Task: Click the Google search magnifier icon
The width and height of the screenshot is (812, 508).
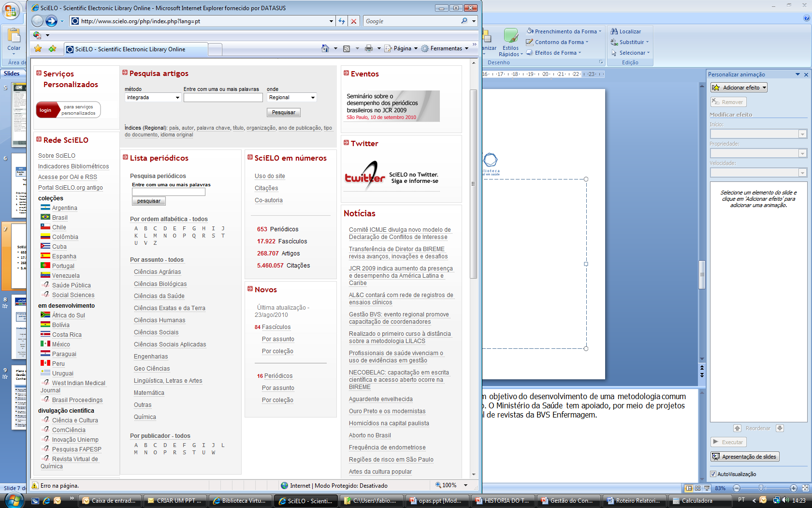Action: tap(464, 21)
